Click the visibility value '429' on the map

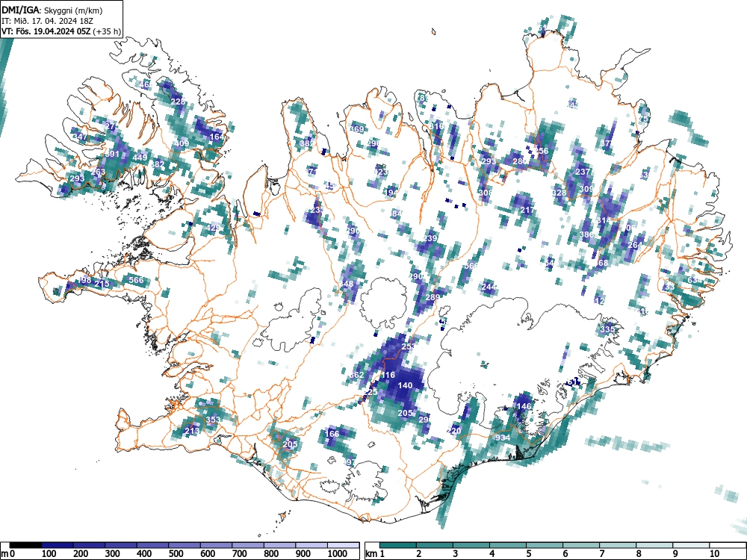pos(213,228)
